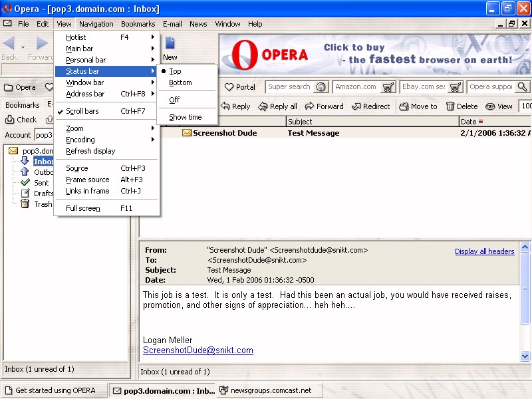Click the message pane scroll down arrow
Image resolution: width=532 pixels, height=399 pixels.
pos(525,356)
